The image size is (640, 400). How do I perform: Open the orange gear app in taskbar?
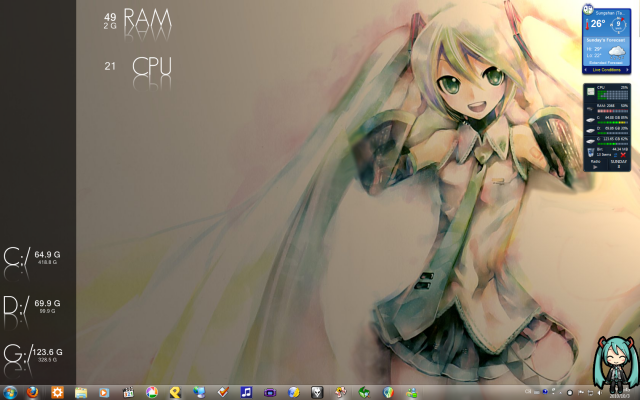tap(57, 393)
